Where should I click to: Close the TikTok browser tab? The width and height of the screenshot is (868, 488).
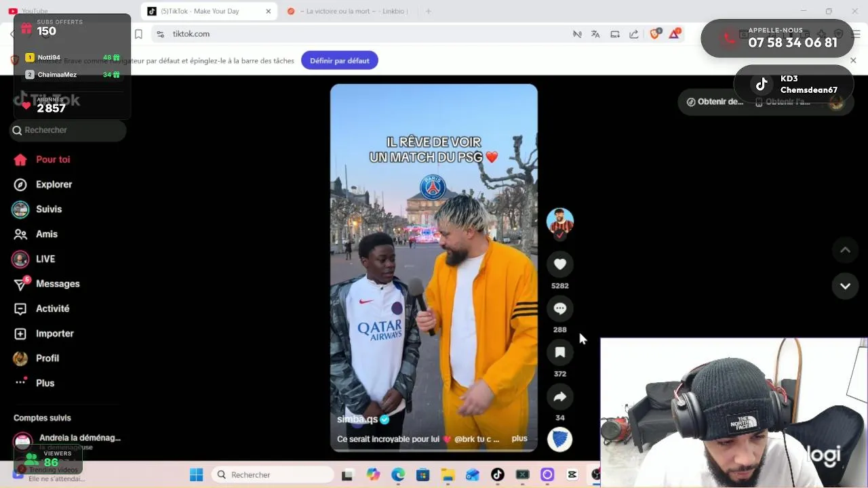[268, 11]
